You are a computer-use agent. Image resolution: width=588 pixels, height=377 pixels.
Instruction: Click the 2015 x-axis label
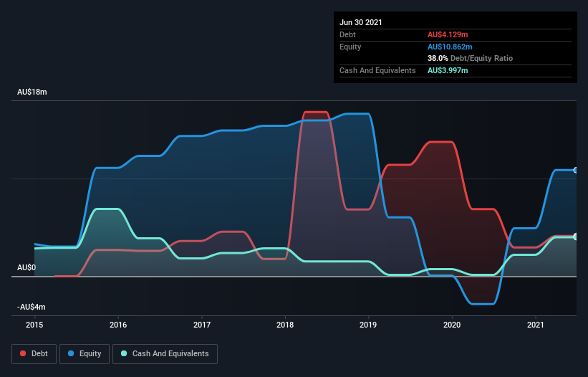pyautogui.click(x=34, y=325)
